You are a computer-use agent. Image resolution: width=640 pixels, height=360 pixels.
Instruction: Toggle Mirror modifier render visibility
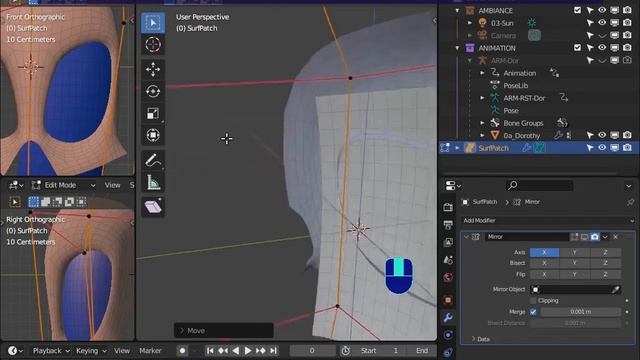pyautogui.click(x=595, y=237)
